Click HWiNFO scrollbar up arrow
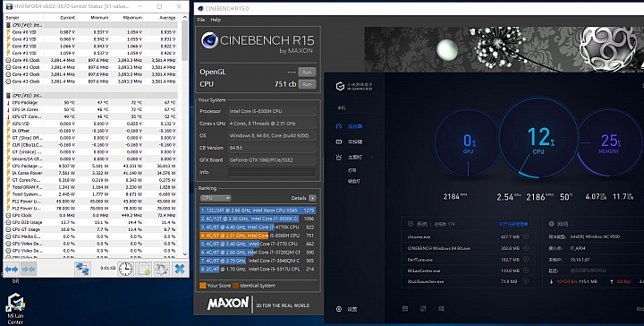 185,18
